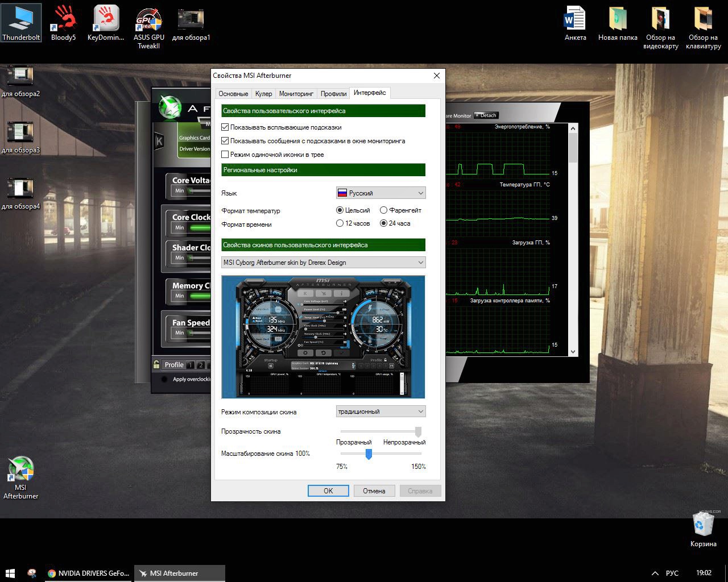Screen dimensions: 728x582
Task: Open the Thunderbolt desktop shortcut
Action: click(21, 23)
